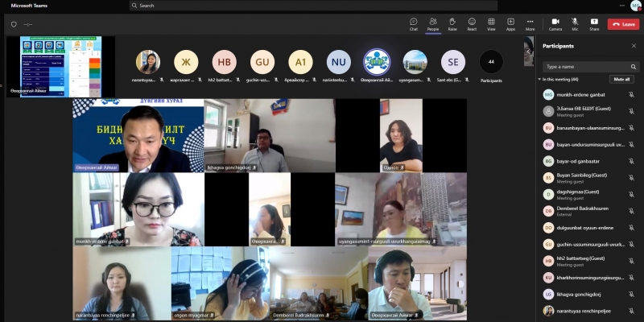This screenshot has width=644, height=322.
Task: Expand the More options menu
Action: click(x=530, y=23)
